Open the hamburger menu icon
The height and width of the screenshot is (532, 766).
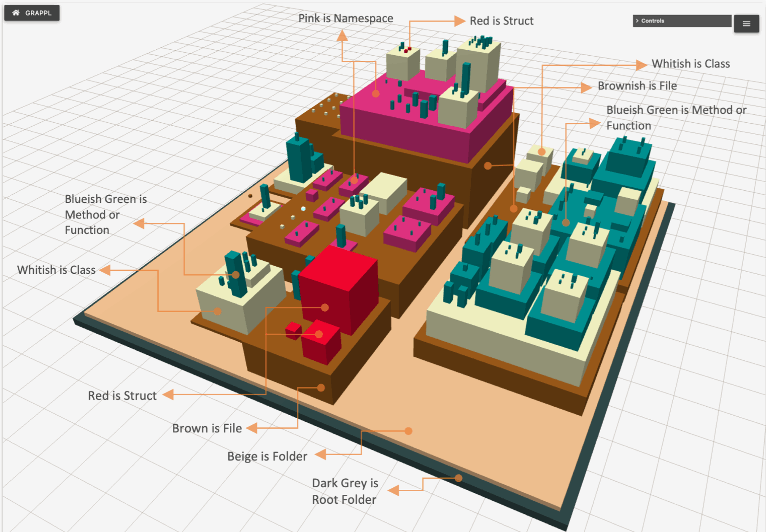tap(746, 24)
